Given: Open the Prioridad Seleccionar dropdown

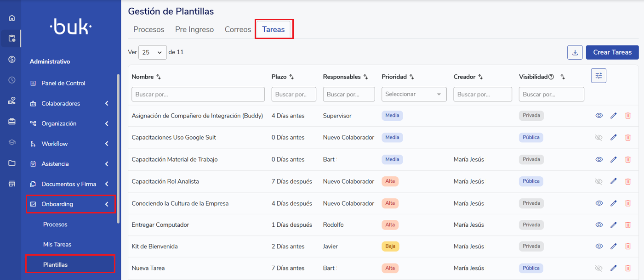Looking at the screenshot, I should tap(414, 94).
